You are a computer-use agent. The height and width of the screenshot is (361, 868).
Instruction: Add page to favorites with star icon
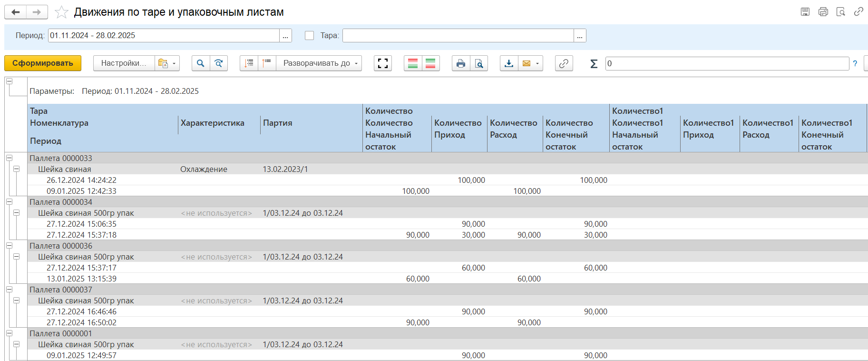tap(61, 12)
